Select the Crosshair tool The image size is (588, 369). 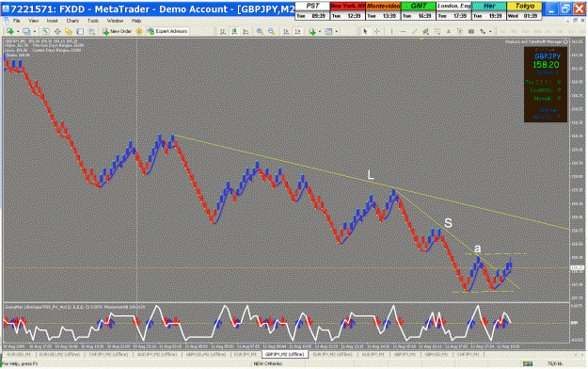(x=377, y=32)
